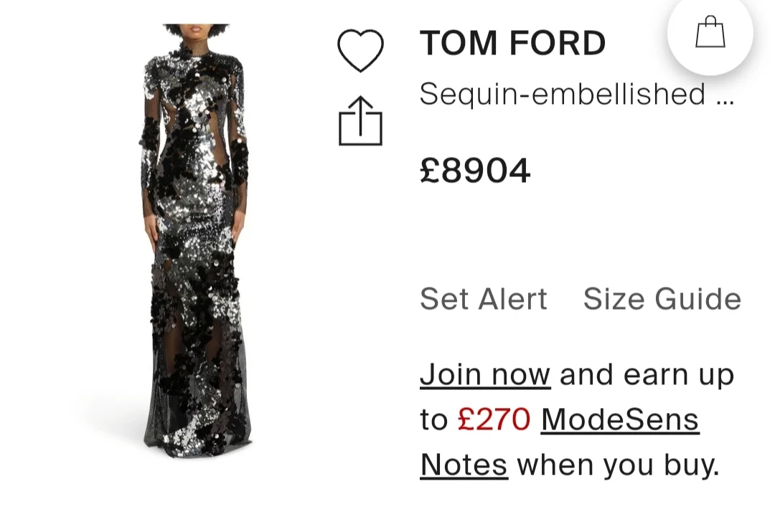
Task: Click the 'and earn up' text
Action: tap(647, 374)
